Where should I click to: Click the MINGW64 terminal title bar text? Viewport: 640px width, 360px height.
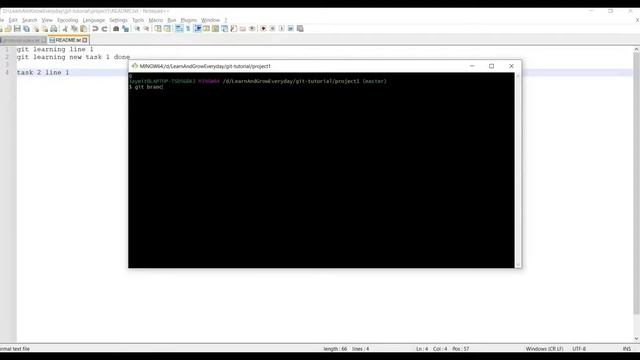[x=205, y=66]
